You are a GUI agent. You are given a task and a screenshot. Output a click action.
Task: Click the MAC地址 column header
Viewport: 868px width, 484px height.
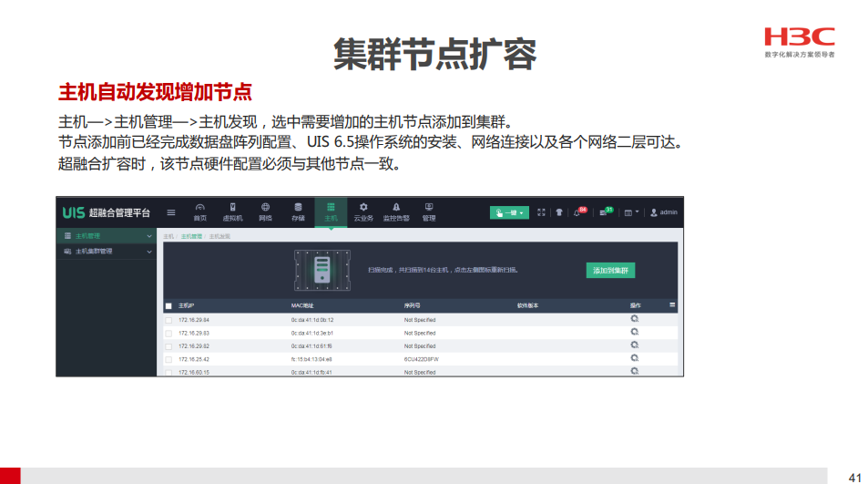click(302, 305)
